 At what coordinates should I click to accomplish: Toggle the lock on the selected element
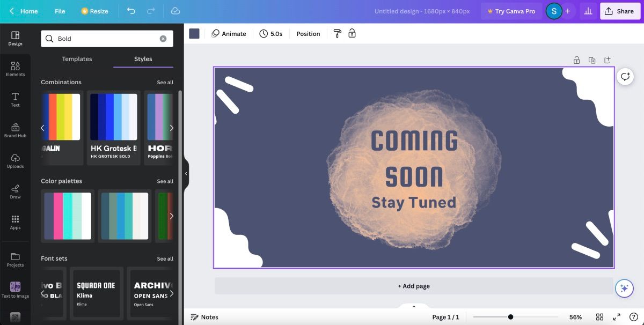click(x=352, y=33)
